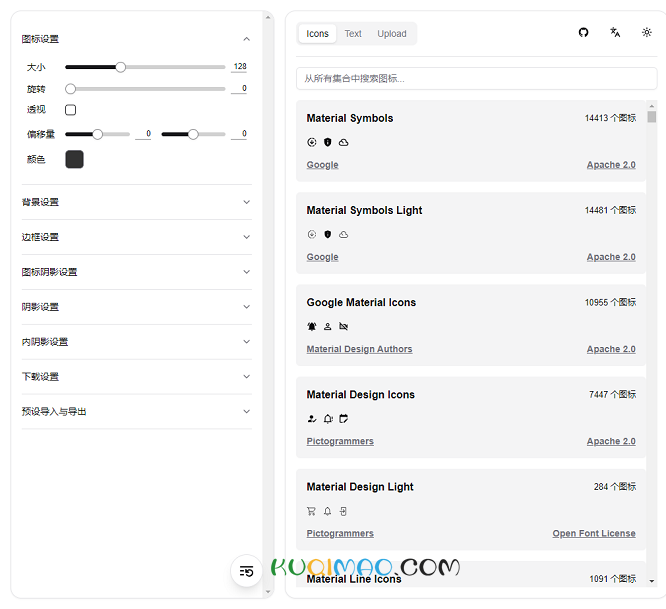Toggle the light theme sun icon
Image resolution: width=666 pixels, height=609 pixels.
click(646, 32)
